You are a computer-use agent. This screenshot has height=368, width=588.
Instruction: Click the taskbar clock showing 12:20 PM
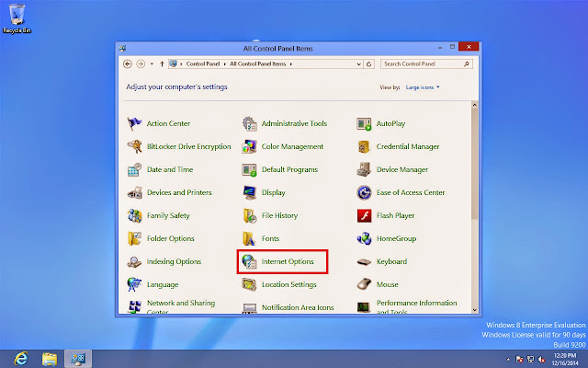click(565, 360)
